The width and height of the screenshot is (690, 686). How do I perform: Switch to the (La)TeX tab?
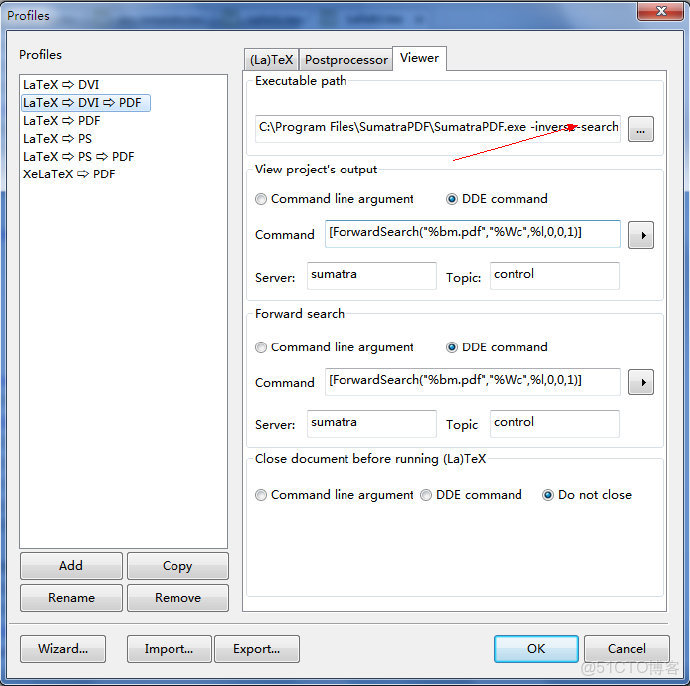(x=271, y=59)
